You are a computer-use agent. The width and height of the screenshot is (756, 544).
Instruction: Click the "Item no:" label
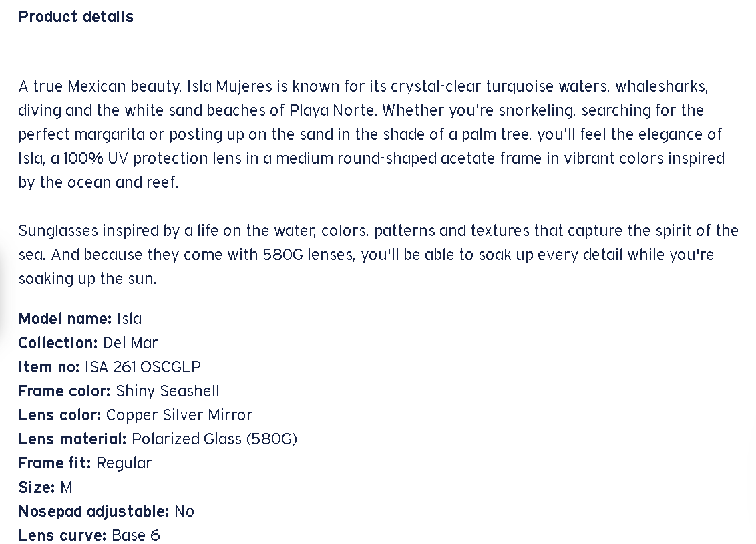coord(49,367)
